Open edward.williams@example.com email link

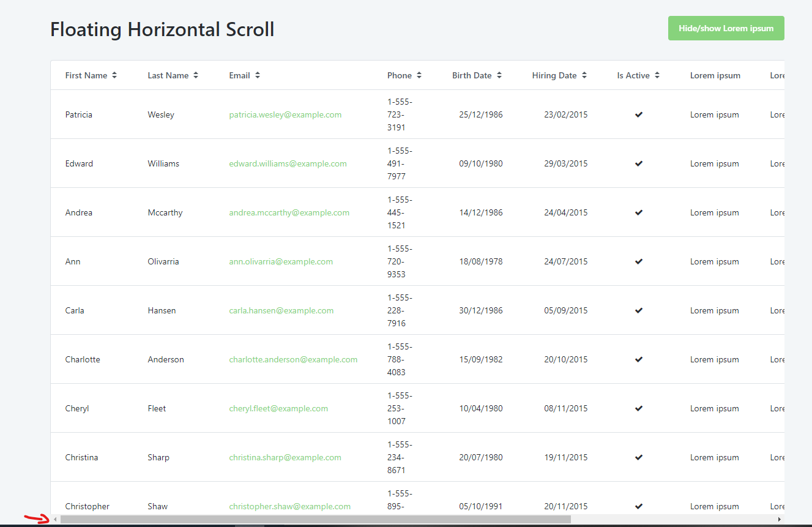click(288, 163)
